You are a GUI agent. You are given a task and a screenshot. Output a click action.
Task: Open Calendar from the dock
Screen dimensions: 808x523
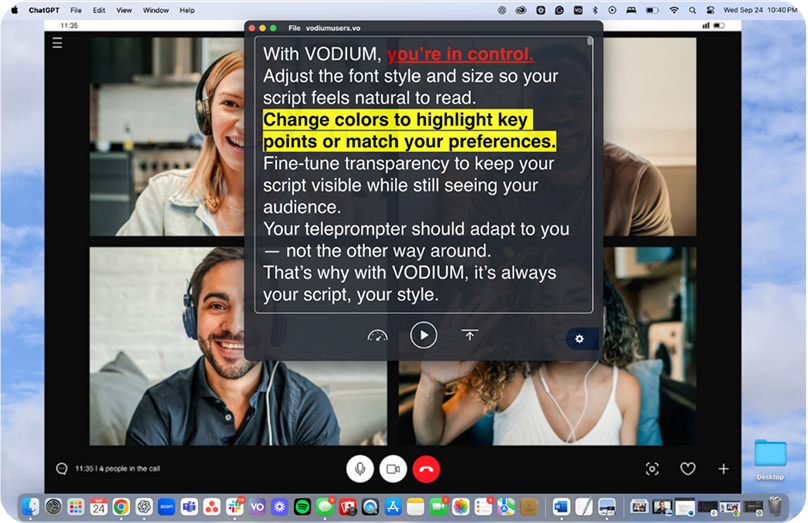tap(98, 508)
